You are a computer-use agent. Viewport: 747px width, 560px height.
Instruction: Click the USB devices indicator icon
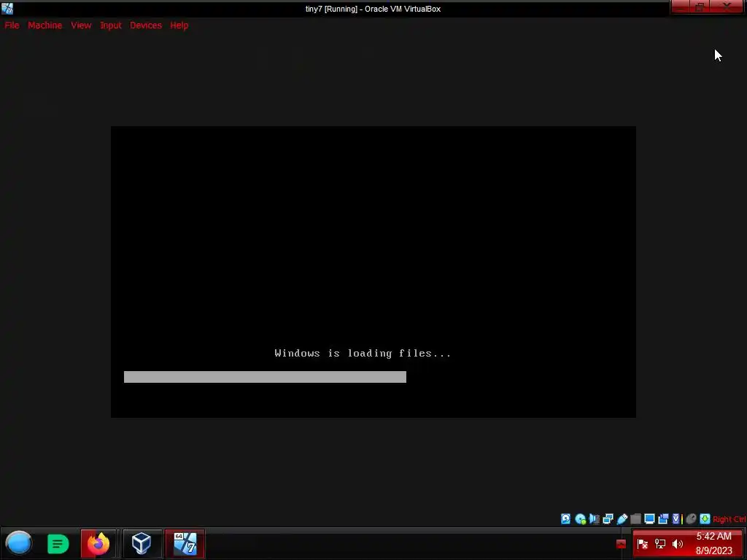pos(622,519)
